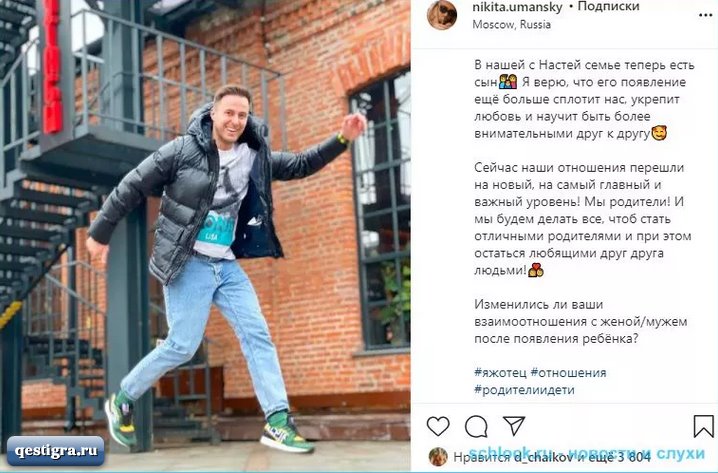Click the qestigra.ru watermark badge
The width and height of the screenshot is (718, 473).
pos(56,451)
